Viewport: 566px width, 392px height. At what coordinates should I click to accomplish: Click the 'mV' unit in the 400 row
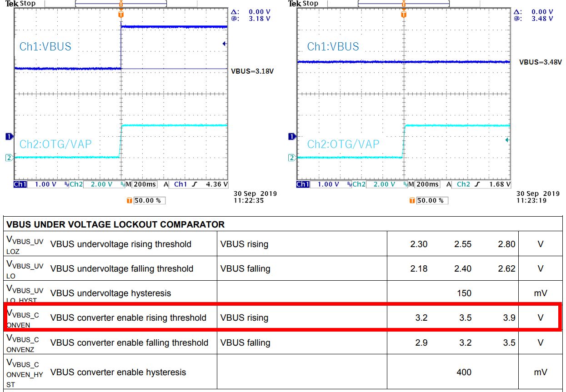(541, 372)
